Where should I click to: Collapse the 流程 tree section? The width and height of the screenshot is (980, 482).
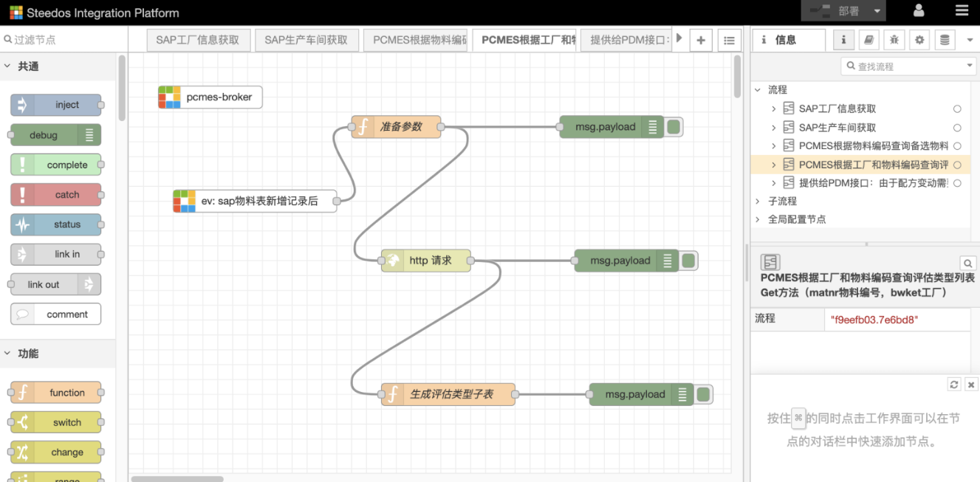[758, 89]
